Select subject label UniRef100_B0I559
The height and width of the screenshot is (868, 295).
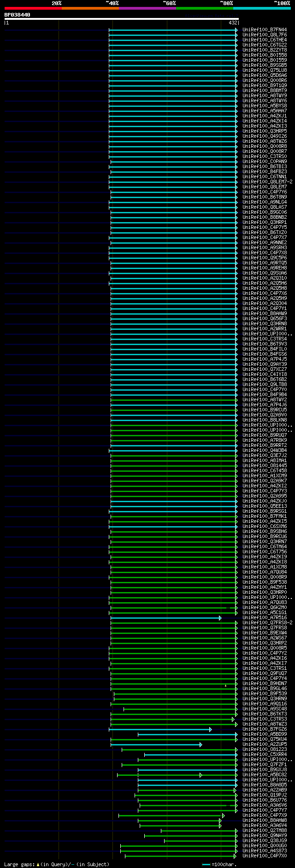[x=265, y=60]
